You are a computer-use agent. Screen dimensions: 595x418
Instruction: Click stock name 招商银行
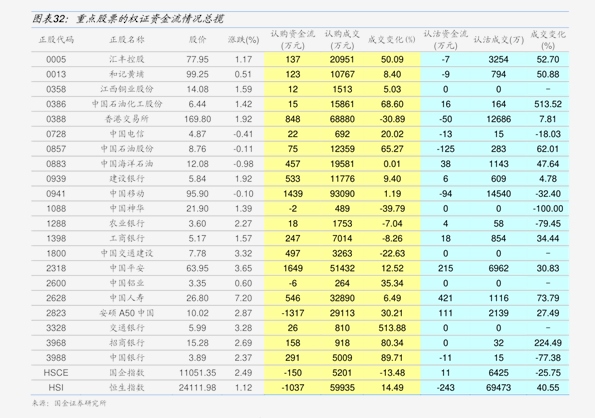(x=127, y=343)
